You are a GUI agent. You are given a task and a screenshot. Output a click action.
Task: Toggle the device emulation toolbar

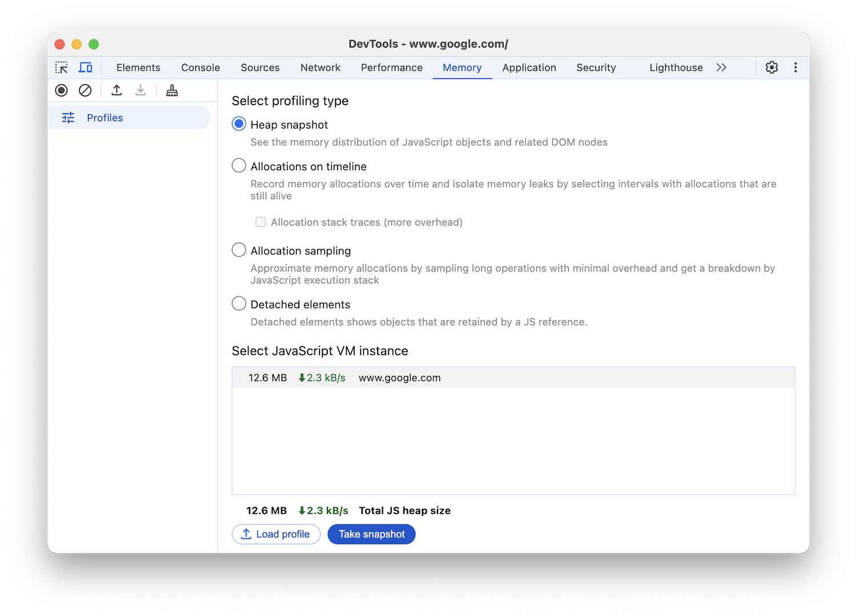(x=85, y=67)
